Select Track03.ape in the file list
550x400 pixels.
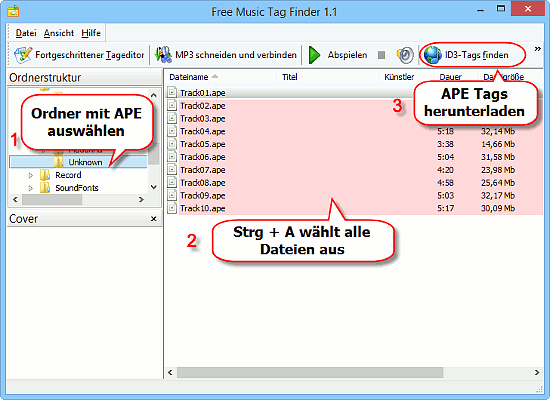[203, 119]
